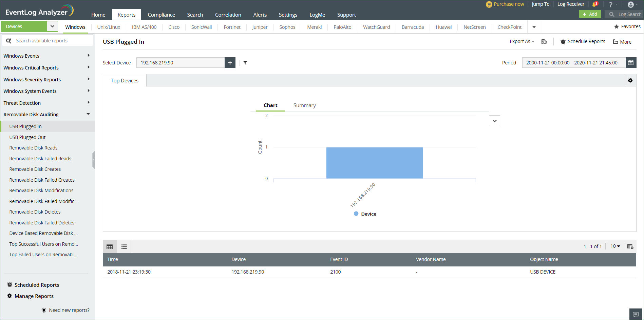The image size is (644, 320).
Task: Open column selector icon in table header
Action: [x=630, y=246]
